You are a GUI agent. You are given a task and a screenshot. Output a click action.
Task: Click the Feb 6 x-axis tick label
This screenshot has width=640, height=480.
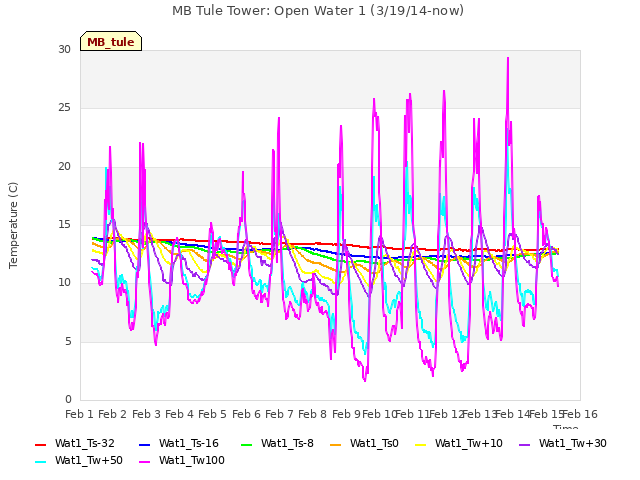(246, 414)
